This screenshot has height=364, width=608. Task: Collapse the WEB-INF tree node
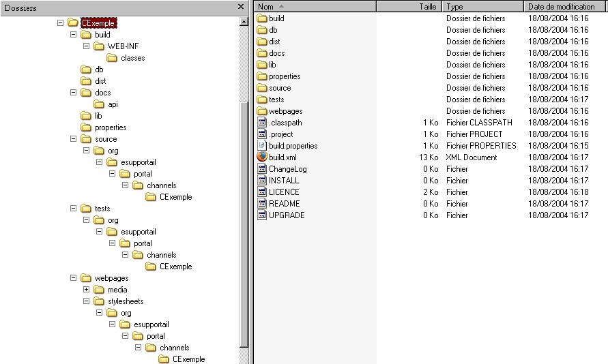(x=87, y=46)
